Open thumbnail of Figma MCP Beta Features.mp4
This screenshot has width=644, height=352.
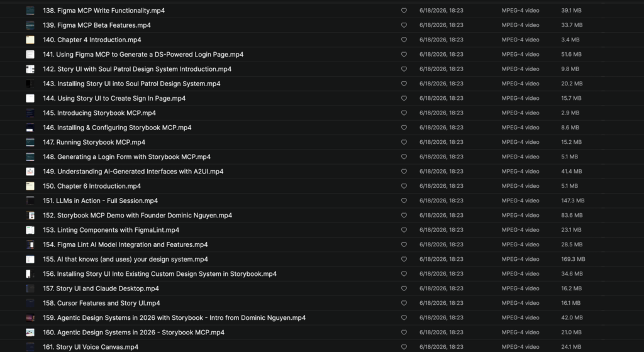pyautogui.click(x=30, y=25)
